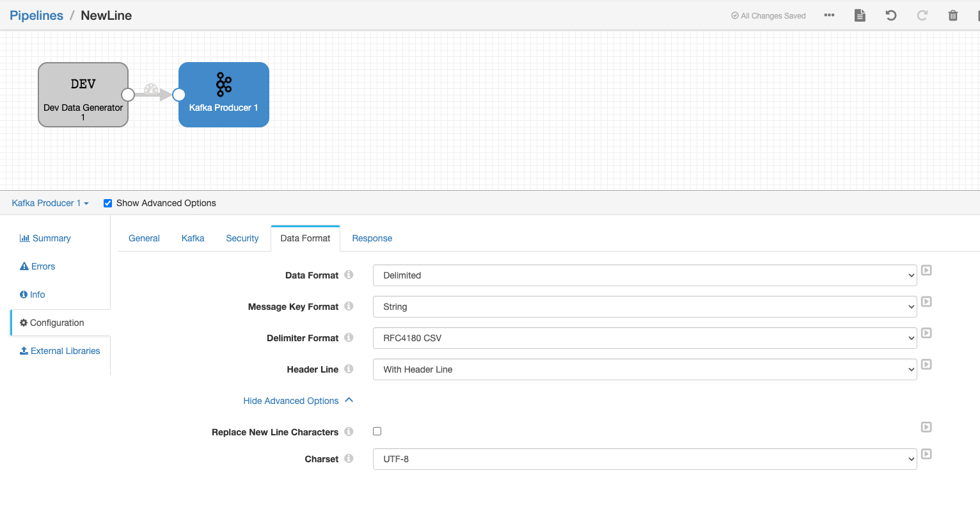Viewport: 980px width, 516px height.
Task: Open the more options ellipsis menu
Action: tap(829, 15)
